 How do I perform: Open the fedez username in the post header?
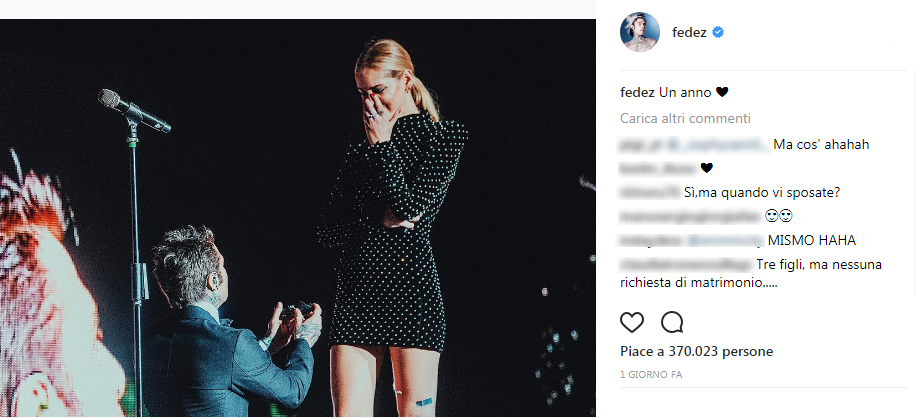[689, 33]
